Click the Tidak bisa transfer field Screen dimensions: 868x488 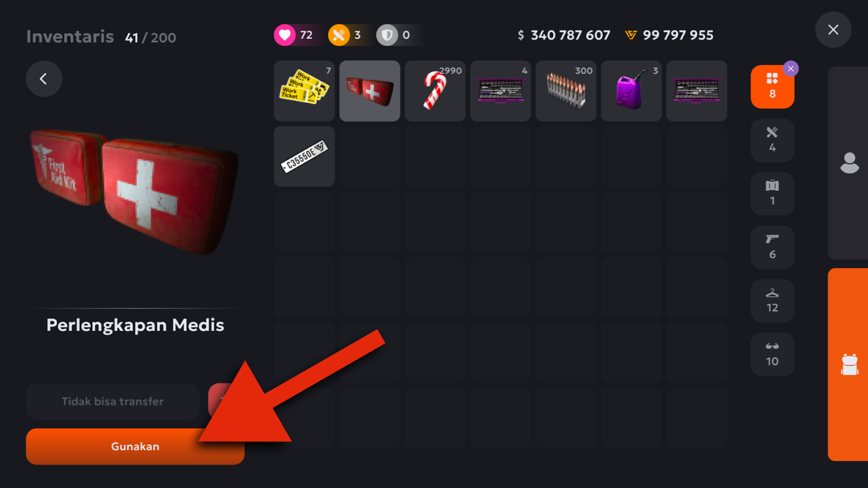point(113,401)
